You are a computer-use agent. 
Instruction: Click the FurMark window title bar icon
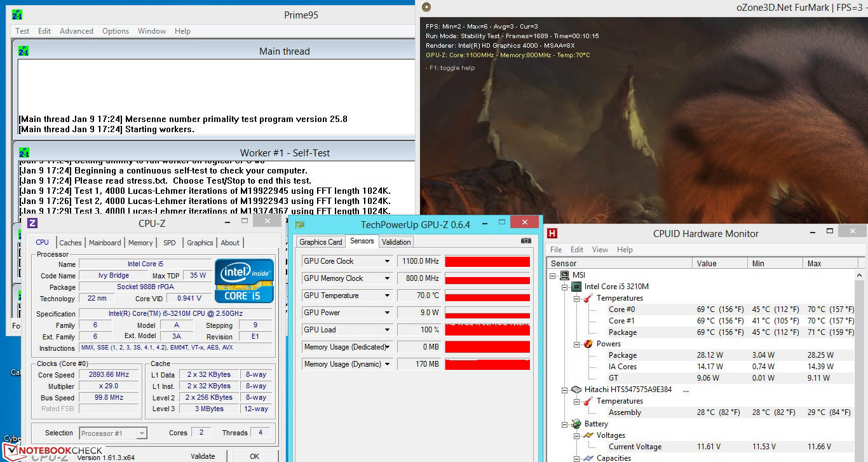426,7
